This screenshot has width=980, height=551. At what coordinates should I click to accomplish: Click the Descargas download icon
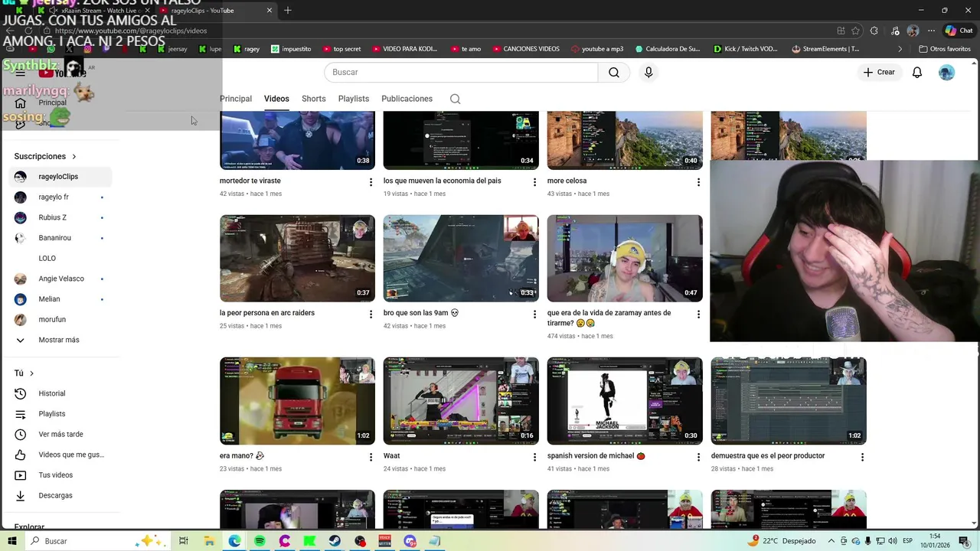(x=21, y=496)
